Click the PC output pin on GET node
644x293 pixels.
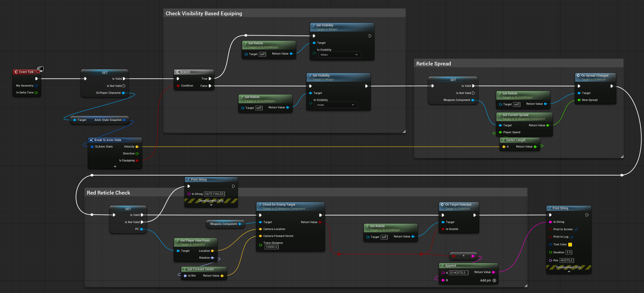tap(141, 229)
